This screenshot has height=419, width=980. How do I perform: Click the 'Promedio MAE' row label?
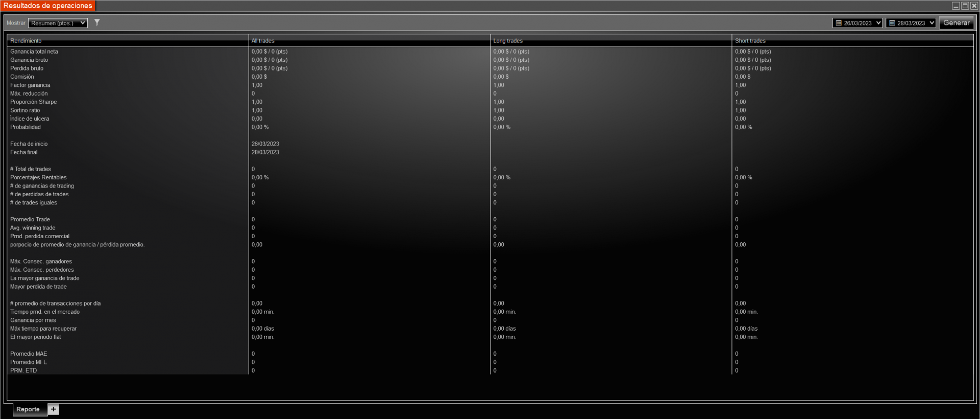(29, 354)
